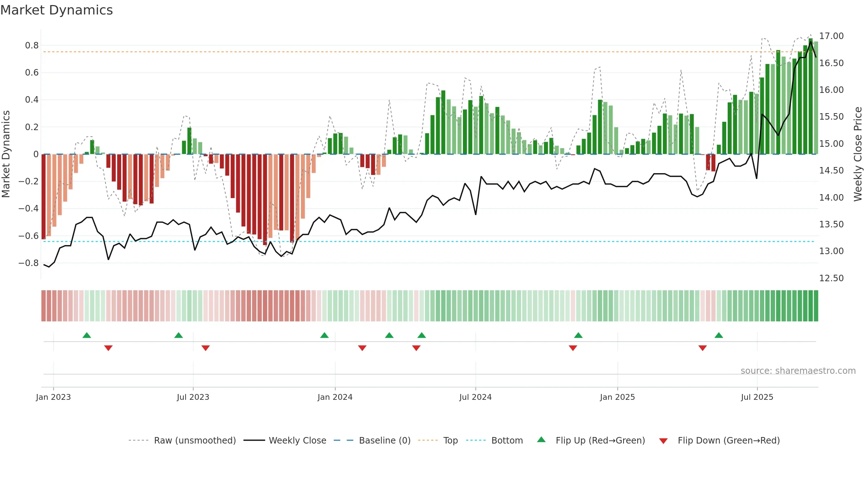868x488 pixels.
Task: Click the 15.00 price axis label
Action: pos(831,144)
